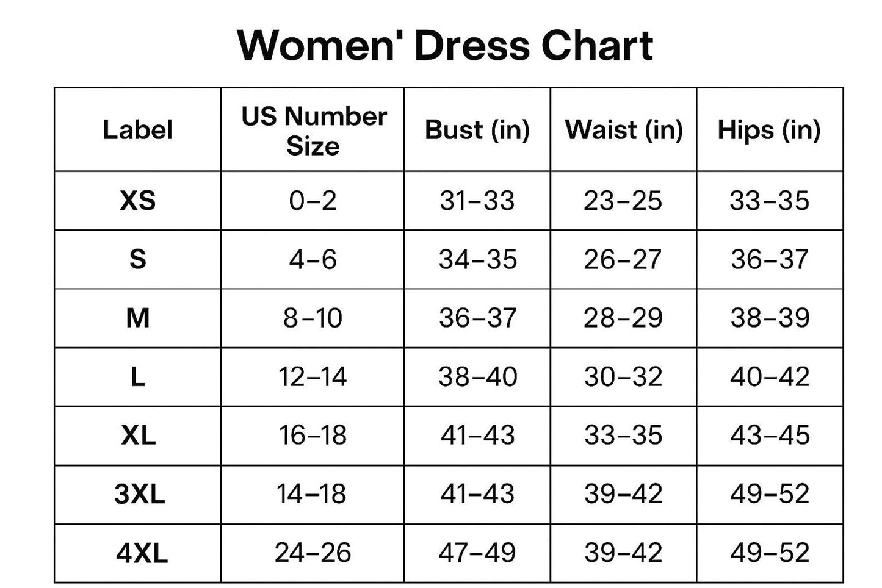Select the Label column header
Viewport: 882px width, 588px height.
coord(137,130)
